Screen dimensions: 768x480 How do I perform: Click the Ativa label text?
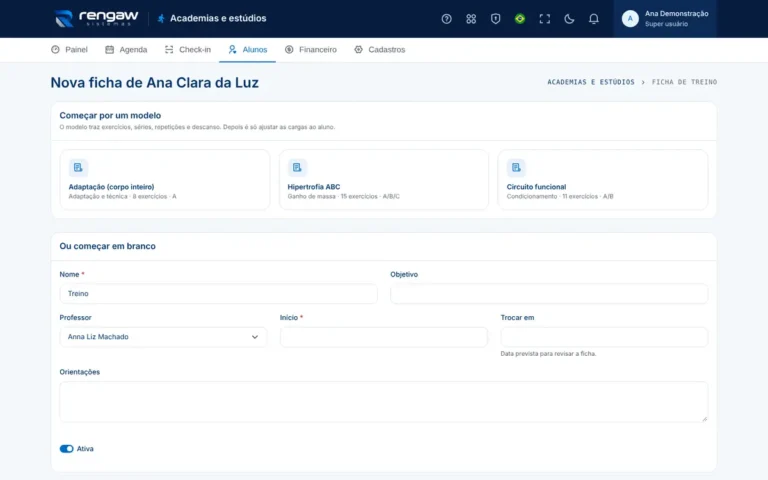[x=85, y=449]
